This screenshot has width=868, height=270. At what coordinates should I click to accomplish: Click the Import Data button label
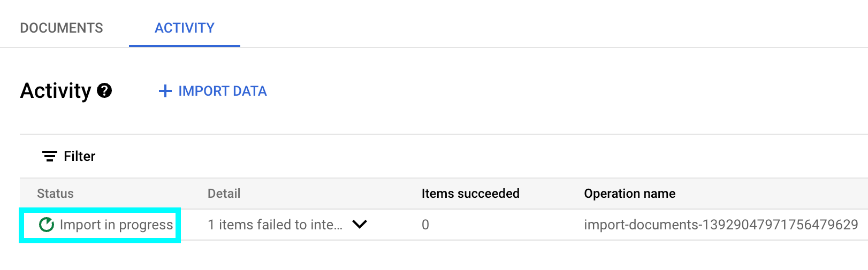point(223,91)
